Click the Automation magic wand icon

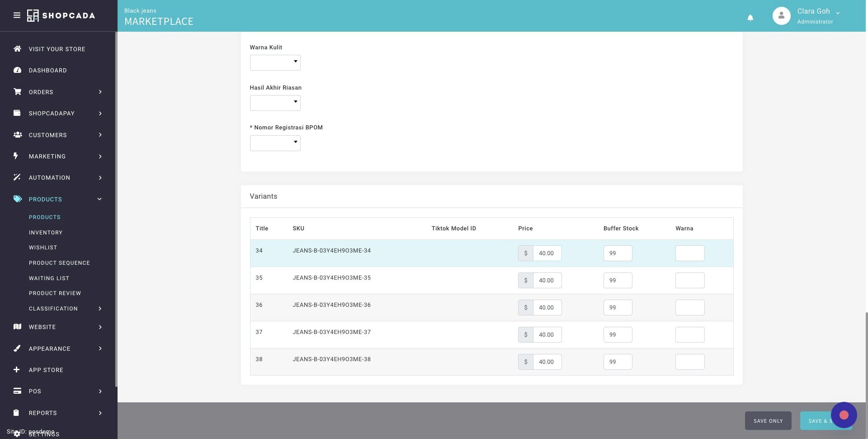pyautogui.click(x=17, y=177)
